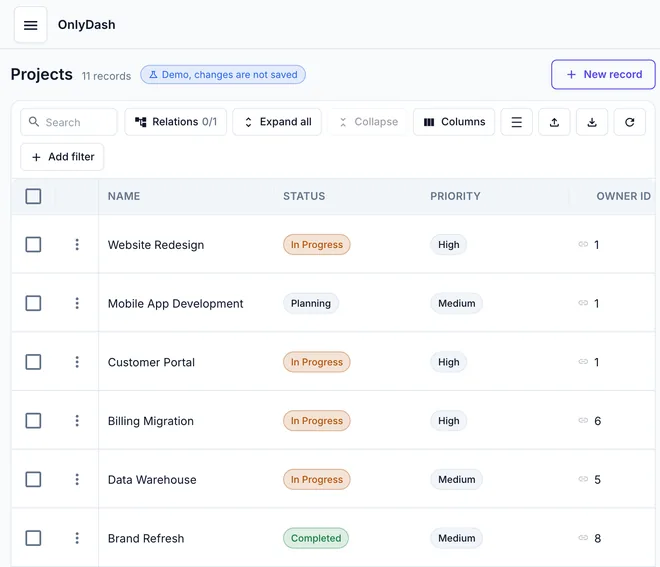Image resolution: width=660 pixels, height=567 pixels.
Task: Refresh the projects table
Action: pyautogui.click(x=630, y=122)
